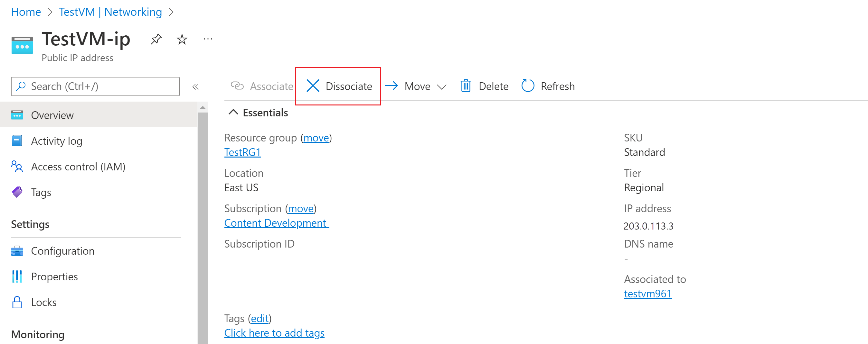The width and height of the screenshot is (868, 344).
Task: Open the testvm961 associated resource link
Action: [x=648, y=294]
